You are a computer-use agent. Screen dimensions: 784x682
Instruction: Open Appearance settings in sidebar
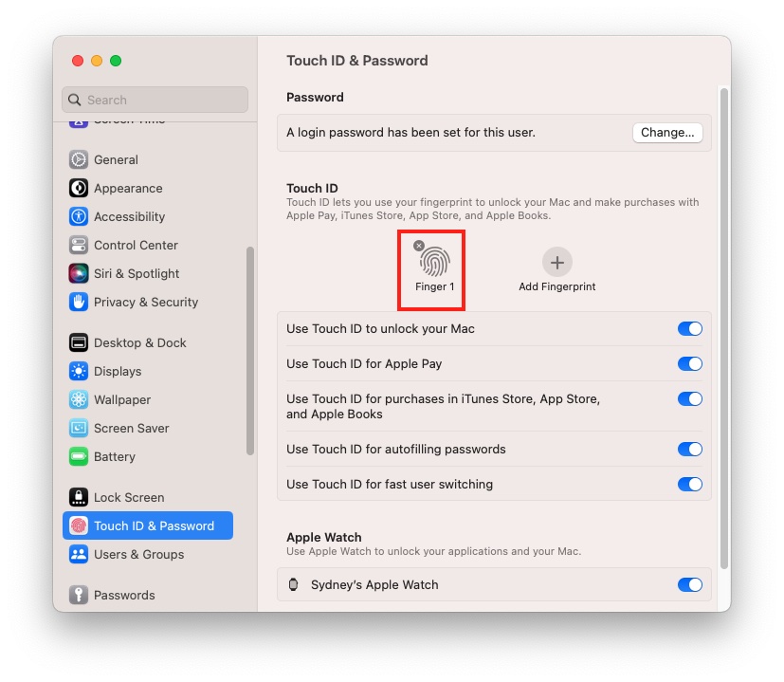click(77, 188)
